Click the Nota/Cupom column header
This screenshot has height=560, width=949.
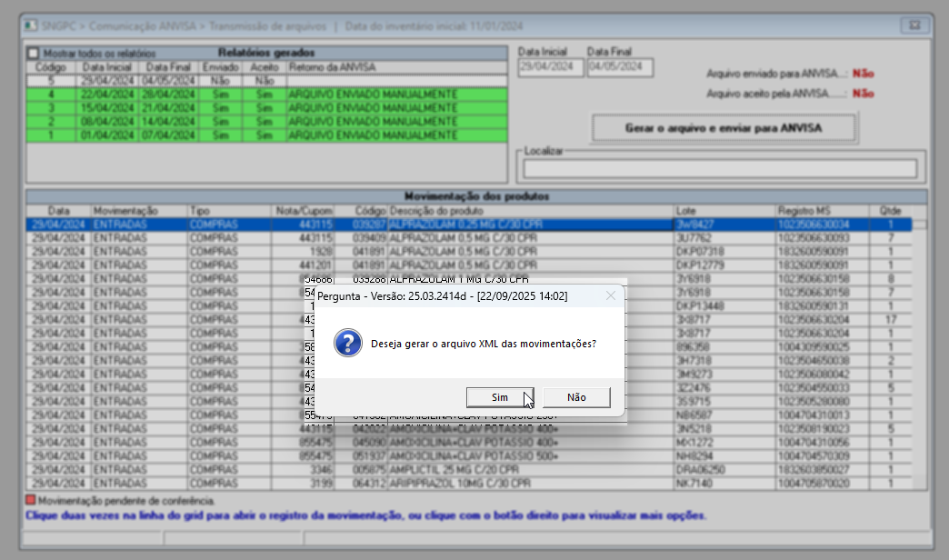(x=304, y=211)
